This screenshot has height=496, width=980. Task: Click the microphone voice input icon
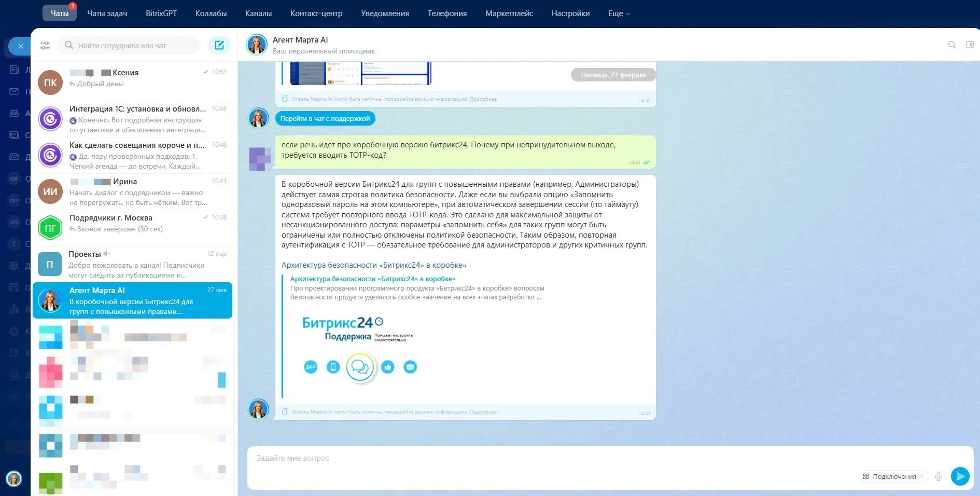[x=938, y=476]
